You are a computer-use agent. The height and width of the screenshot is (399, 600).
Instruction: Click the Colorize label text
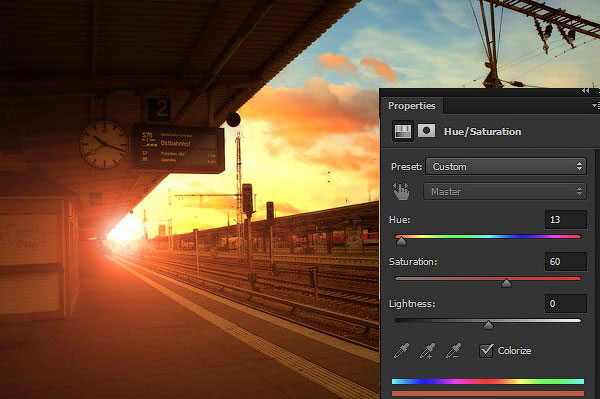point(514,350)
